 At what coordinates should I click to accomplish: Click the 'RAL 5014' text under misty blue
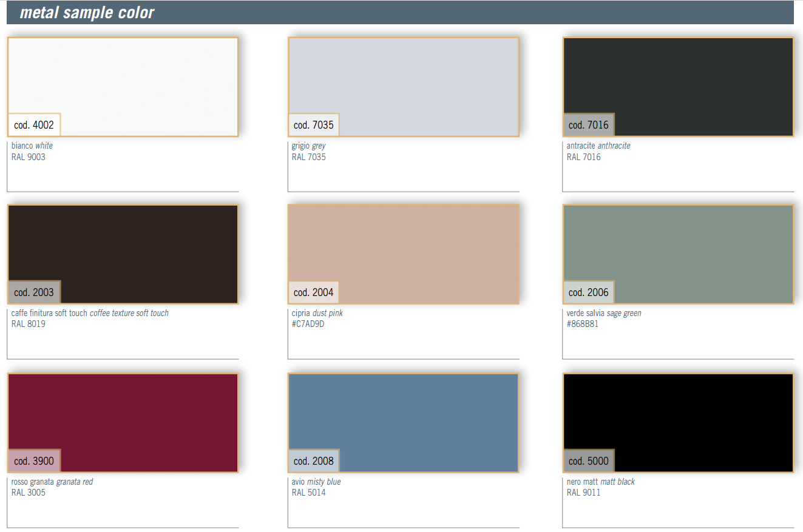pos(308,493)
